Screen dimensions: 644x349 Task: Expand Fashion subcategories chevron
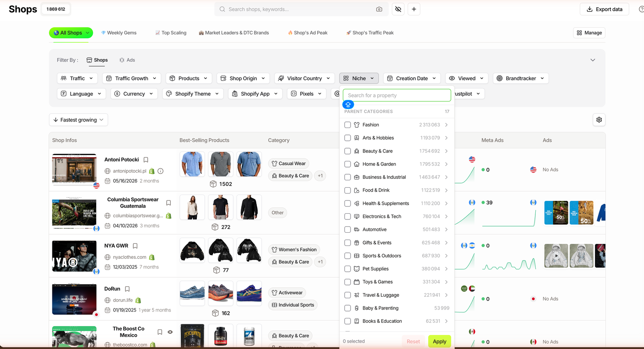click(x=446, y=125)
